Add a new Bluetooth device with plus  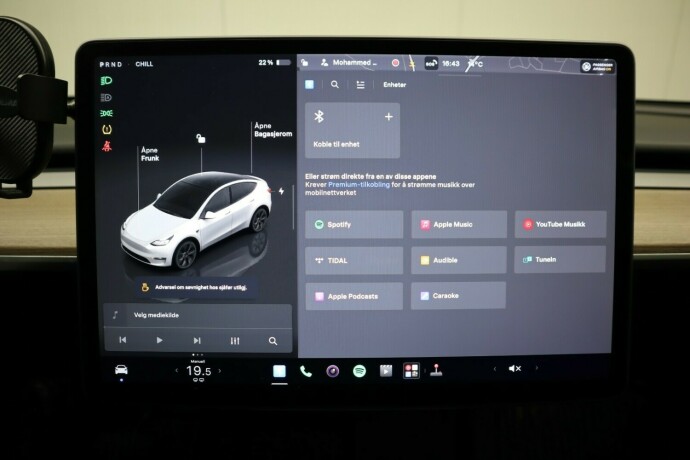coord(389,117)
